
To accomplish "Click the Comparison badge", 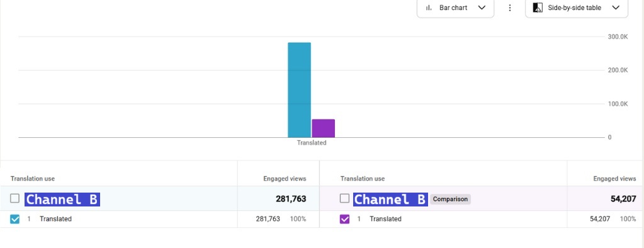I will click(450, 199).
